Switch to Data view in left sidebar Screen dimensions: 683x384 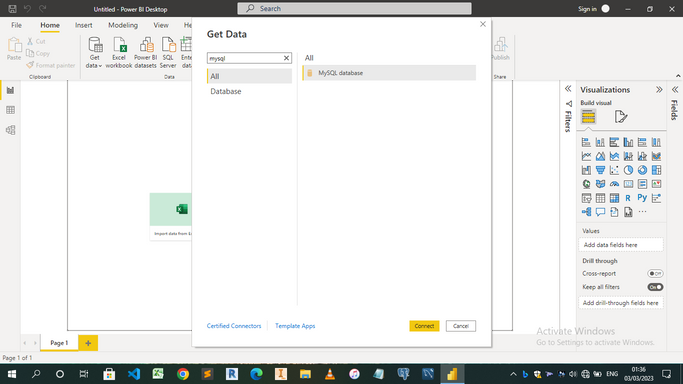pos(10,110)
